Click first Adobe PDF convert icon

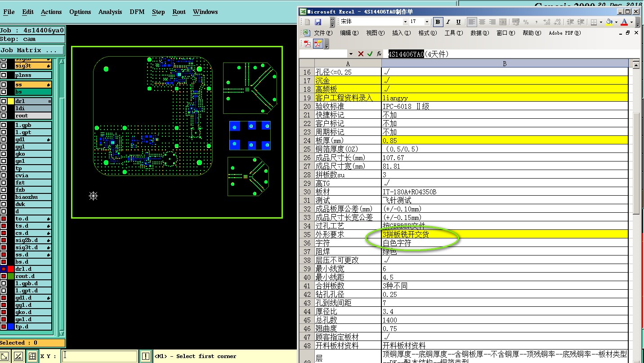(308, 44)
